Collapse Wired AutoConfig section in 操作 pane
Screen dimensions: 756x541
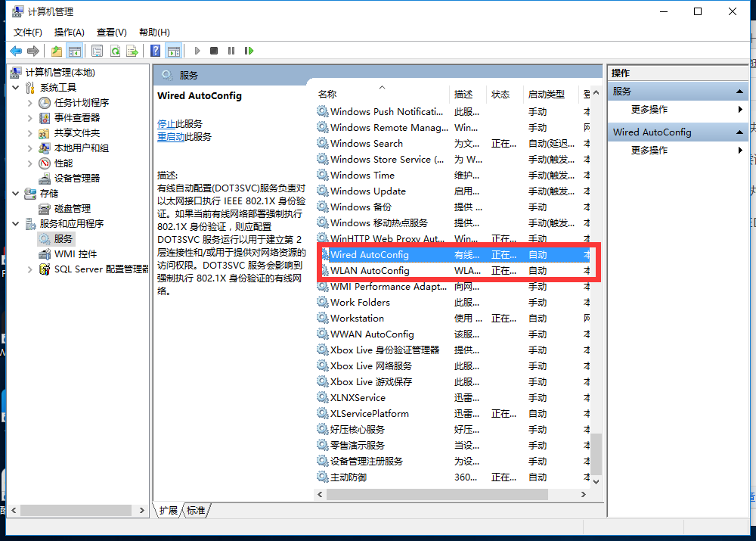click(x=739, y=132)
